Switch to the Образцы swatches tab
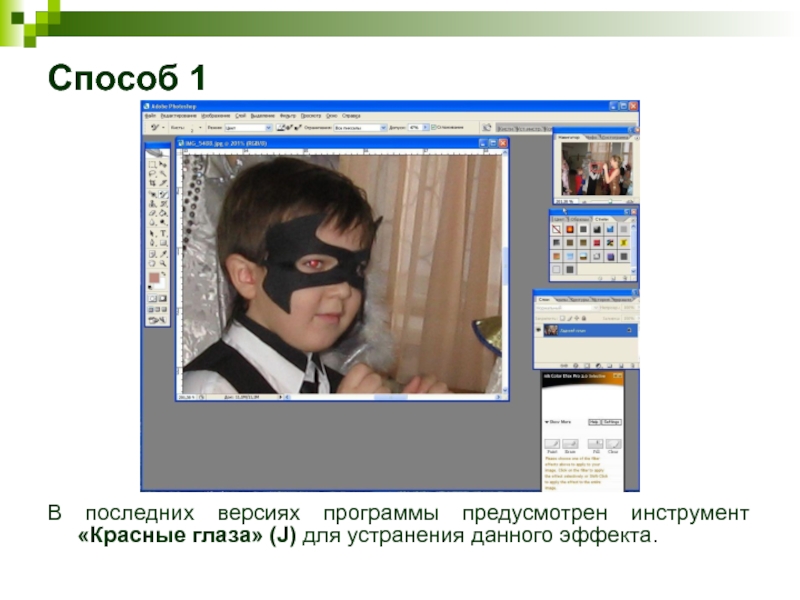The width and height of the screenshot is (800, 600). (580, 219)
